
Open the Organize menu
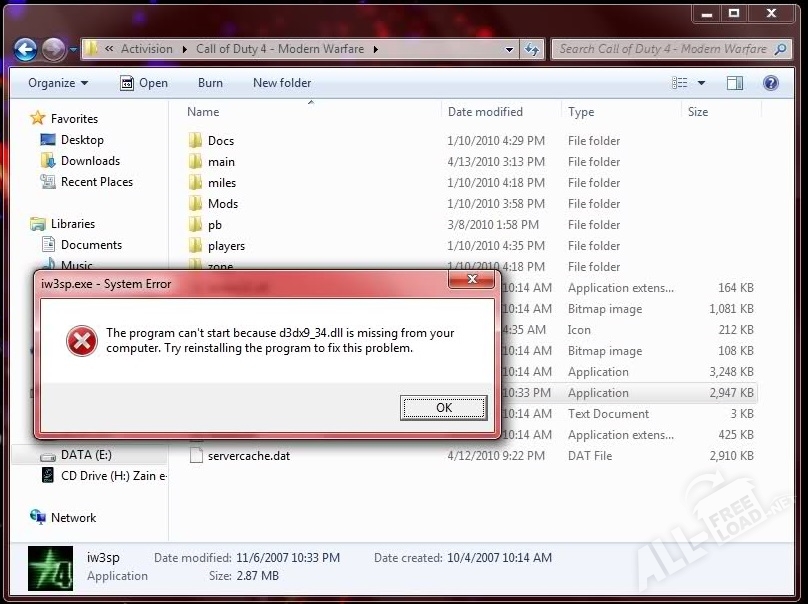coord(58,83)
